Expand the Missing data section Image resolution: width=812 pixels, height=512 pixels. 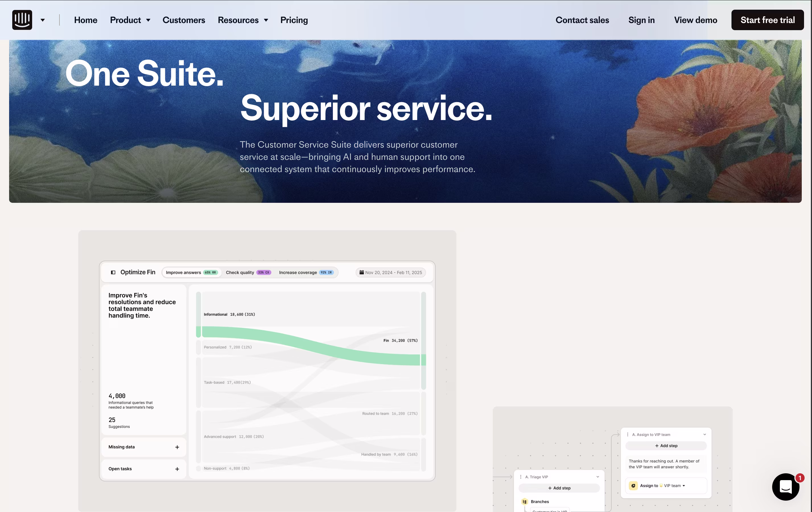click(144, 447)
